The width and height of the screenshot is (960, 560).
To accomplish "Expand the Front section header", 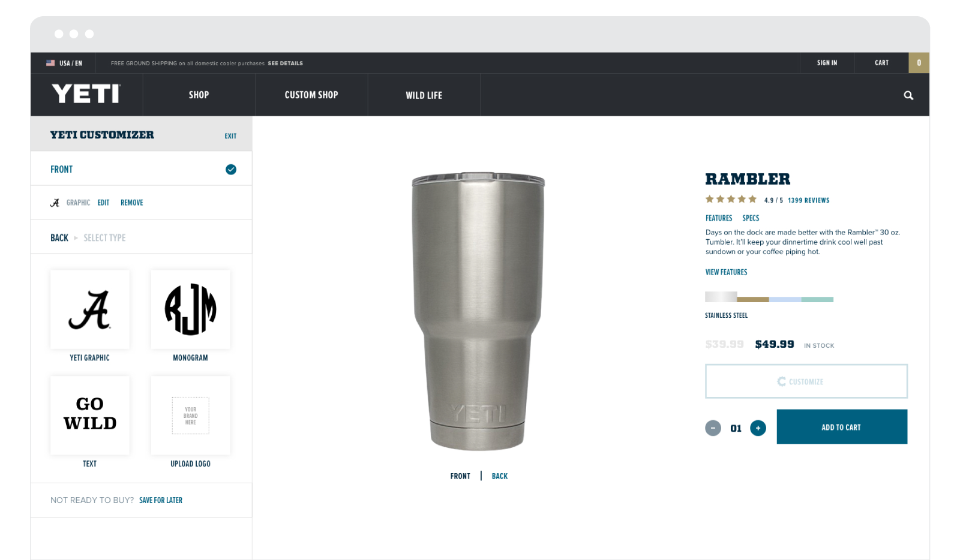I will (x=141, y=169).
